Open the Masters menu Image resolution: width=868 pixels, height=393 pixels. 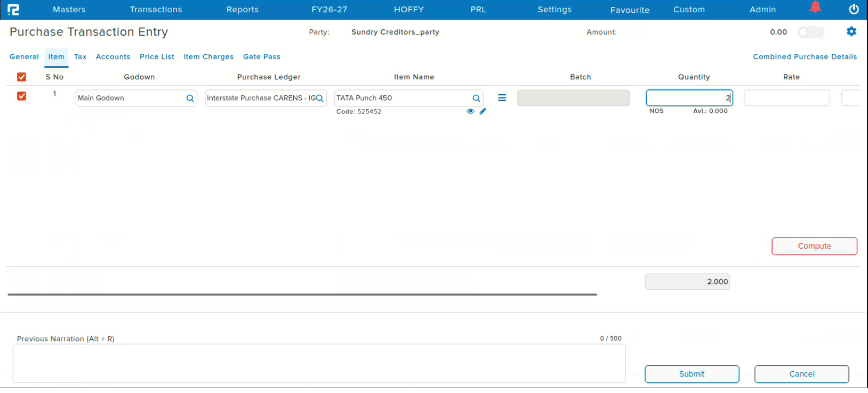click(x=69, y=10)
